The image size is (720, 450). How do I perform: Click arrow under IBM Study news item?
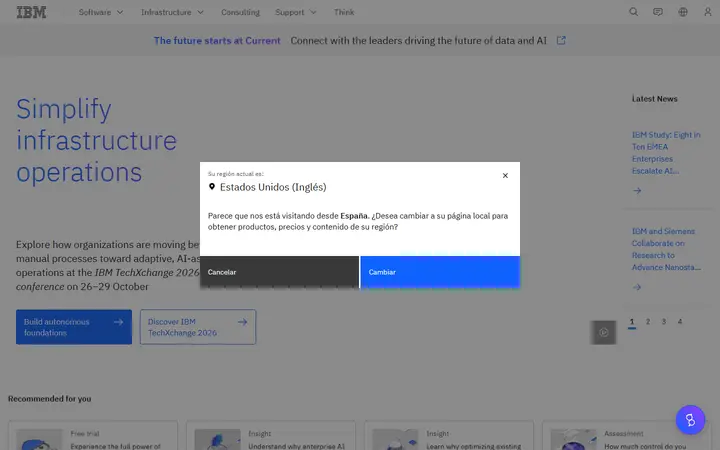tap(637, 191)
